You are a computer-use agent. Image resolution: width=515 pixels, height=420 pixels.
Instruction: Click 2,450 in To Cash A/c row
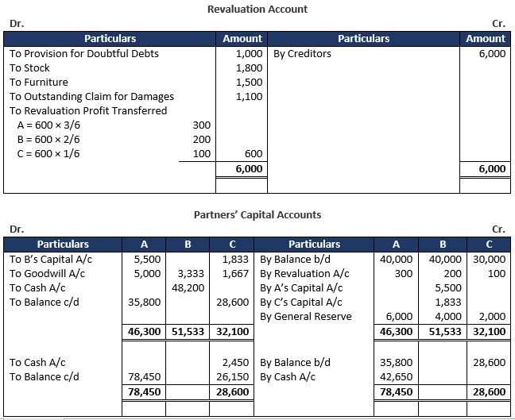(235, 362)
